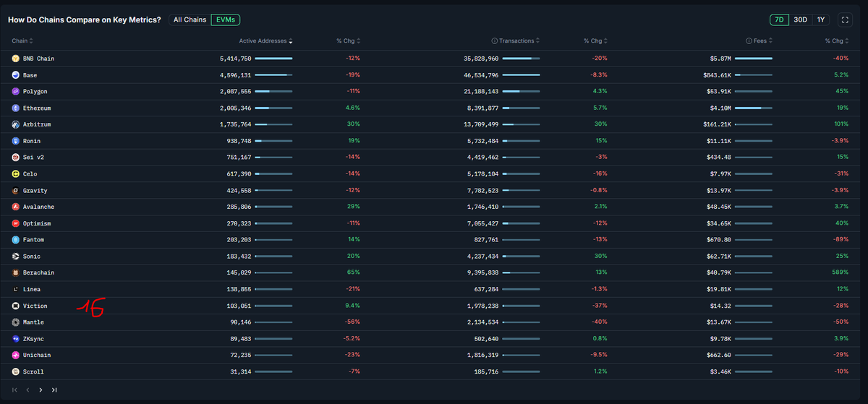Screen dimensions: 868x404
Task: Click Arbitrum fees value $161.21K
Action: point(718,124)
